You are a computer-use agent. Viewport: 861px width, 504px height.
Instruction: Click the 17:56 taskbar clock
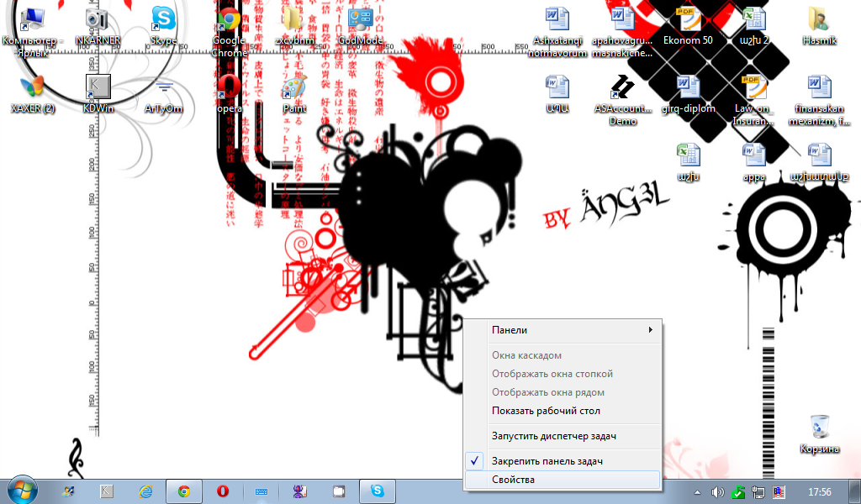point(819,492)
